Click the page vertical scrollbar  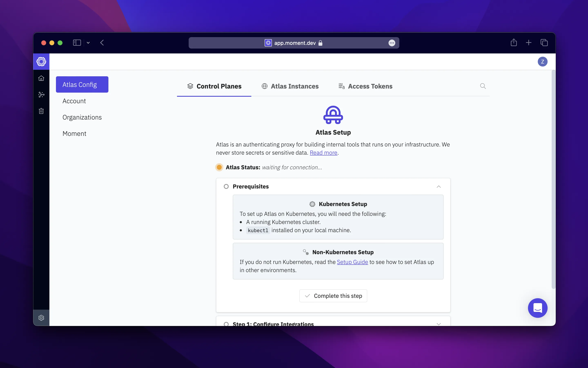point(553,180)
